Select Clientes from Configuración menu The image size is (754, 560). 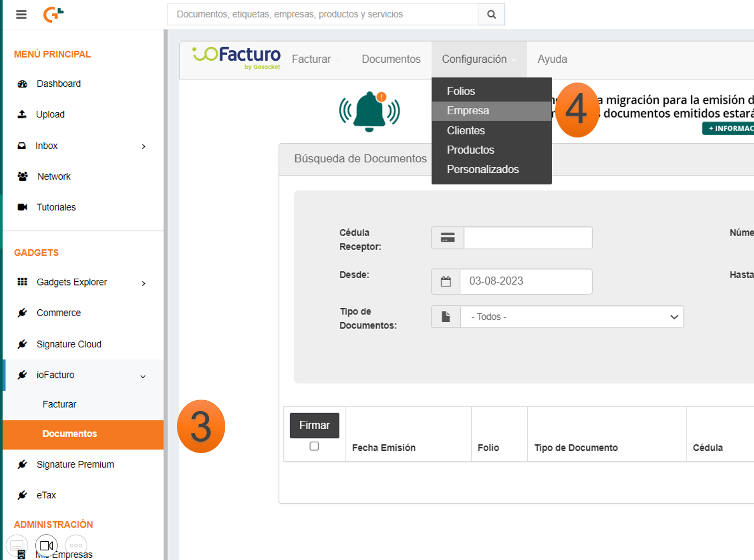click(491, 130)
